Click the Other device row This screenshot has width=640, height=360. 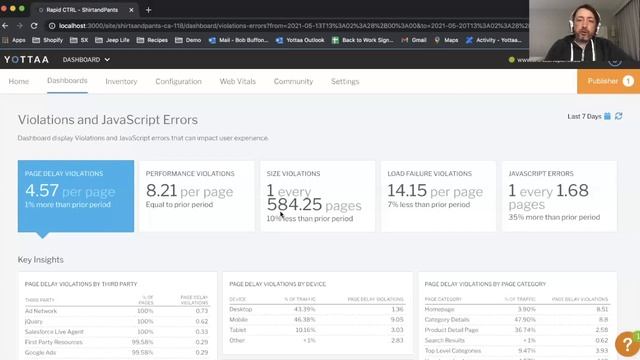point(317,340)
